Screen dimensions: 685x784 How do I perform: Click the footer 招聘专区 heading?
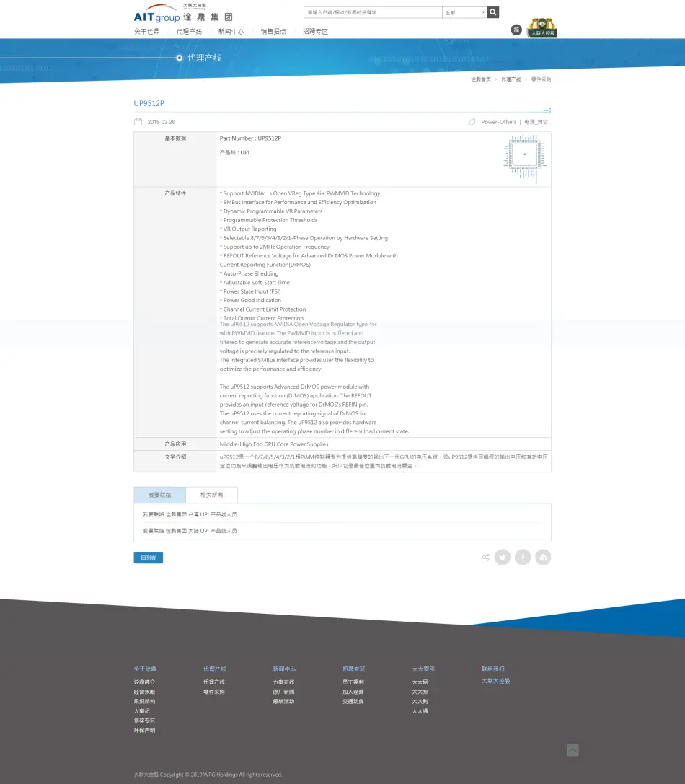click(x=354, y=669)
